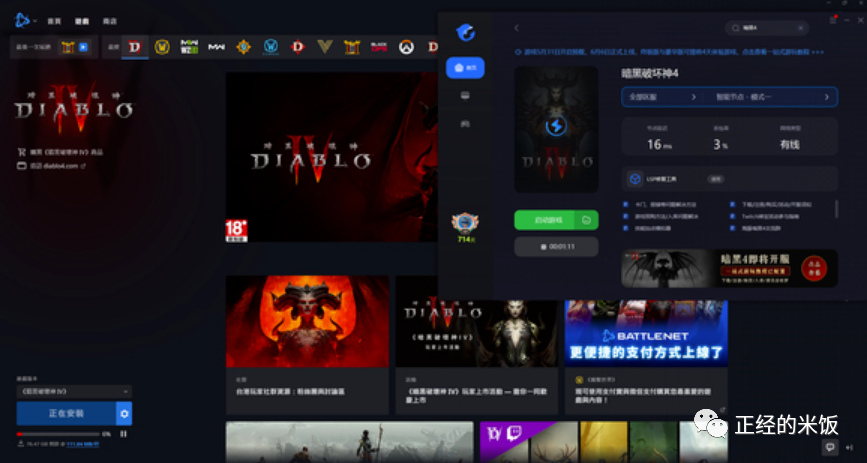This screenshot has height=463, width=867.
Task: Click the red download progress bar
Action: 59,434
